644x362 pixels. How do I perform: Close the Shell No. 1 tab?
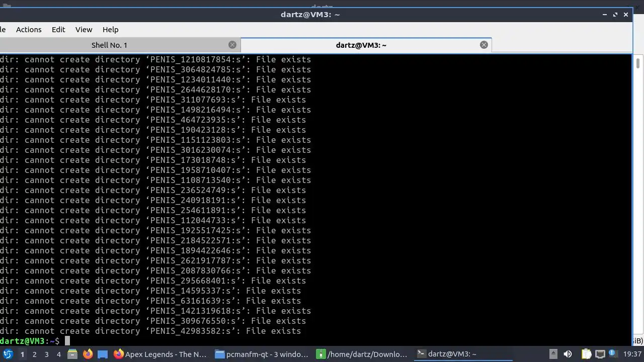pyautogui.click(x=232, y=45)
